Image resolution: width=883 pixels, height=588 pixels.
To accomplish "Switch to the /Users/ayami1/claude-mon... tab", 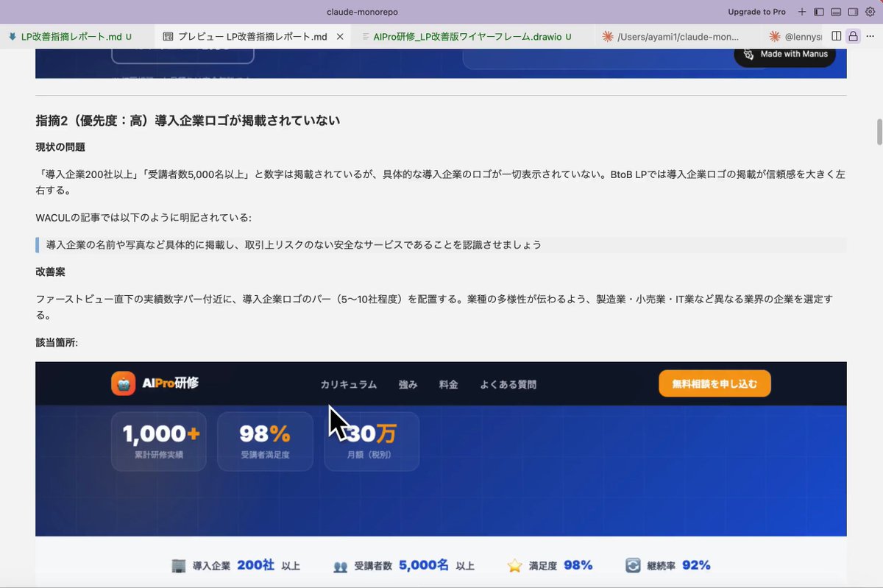I will [677, 36].
